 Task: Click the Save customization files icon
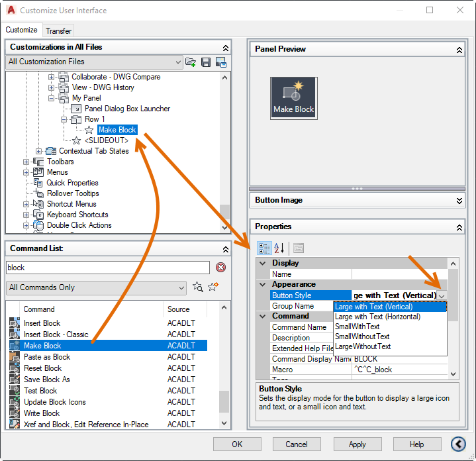click(x=206, y=62)
